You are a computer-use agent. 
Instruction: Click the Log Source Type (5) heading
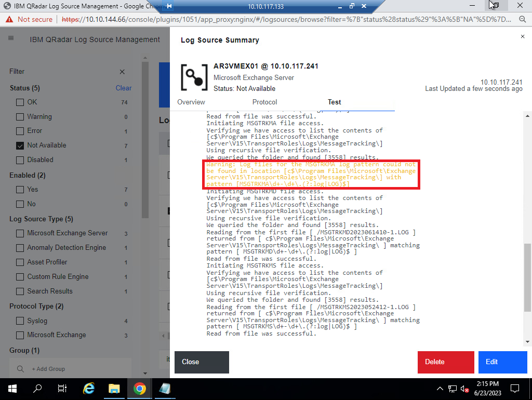click(41, 219)
